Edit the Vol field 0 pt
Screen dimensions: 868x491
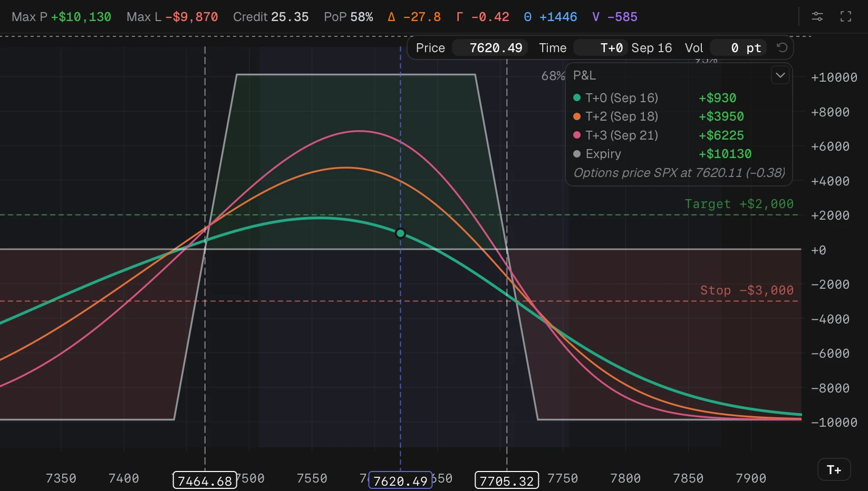[738, 48]
